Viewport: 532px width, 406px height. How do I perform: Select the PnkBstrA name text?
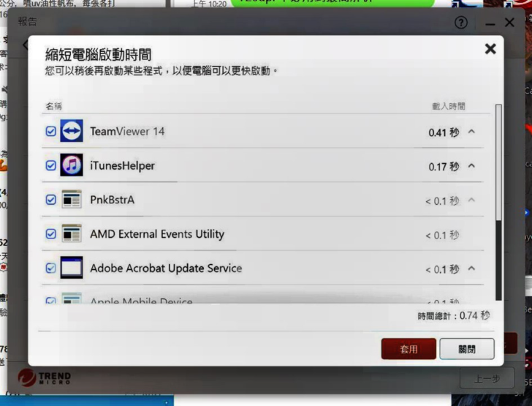click(113, 200)
